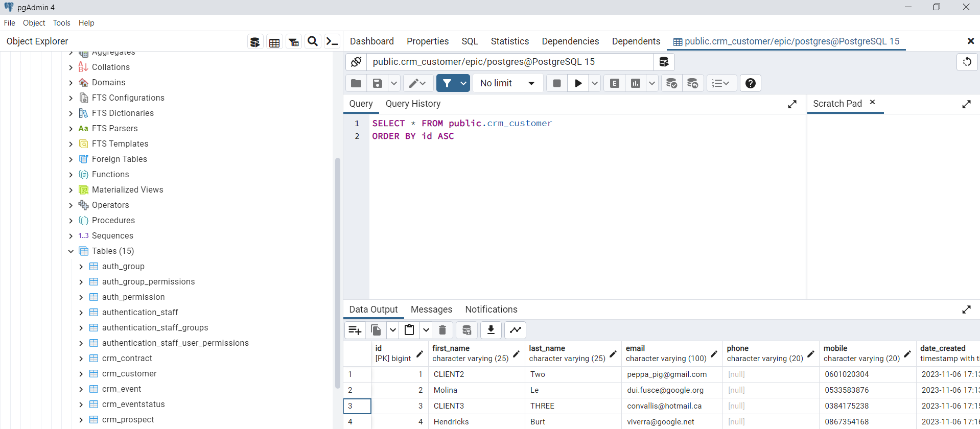Screen dimensions: 980x429
Task: Switch to the Properties tab
Action: pyautogui.click(x=428, y=41)
